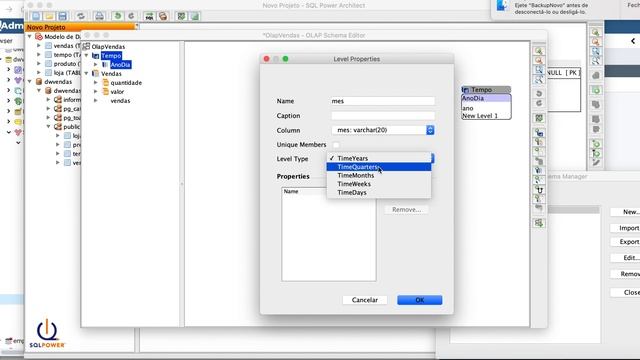The image size is (640, 360).
Task: Click the OlapVendas schema icon in tree
Action: (x=86, y=46)
